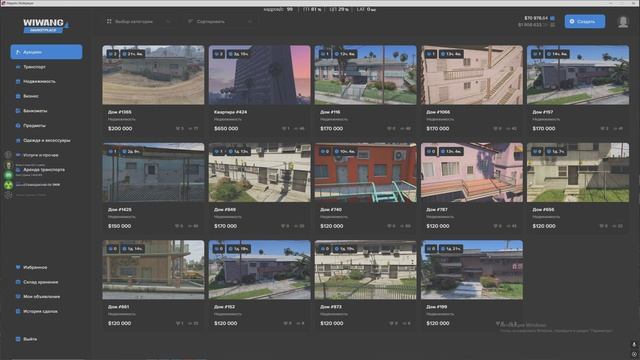
Task: Click the timer badge on Дом #153
Action: pyautogui.click(x=238, y=249)
